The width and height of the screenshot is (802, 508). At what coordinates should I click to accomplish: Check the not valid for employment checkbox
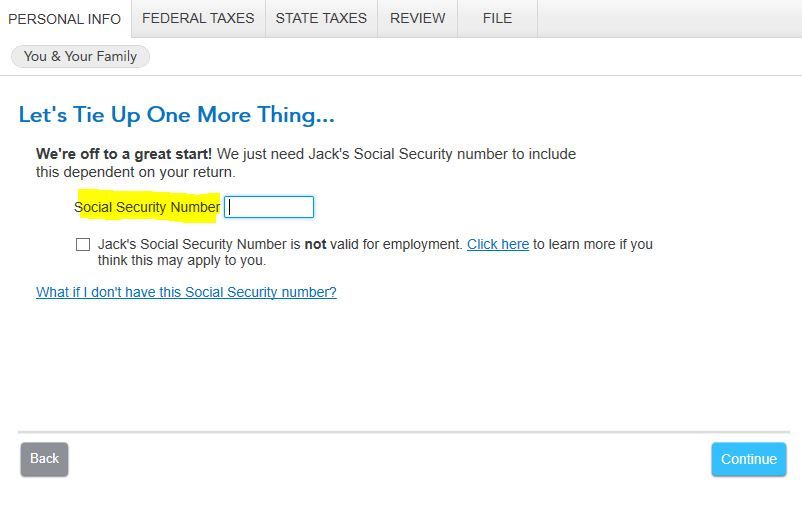(83, 244)
